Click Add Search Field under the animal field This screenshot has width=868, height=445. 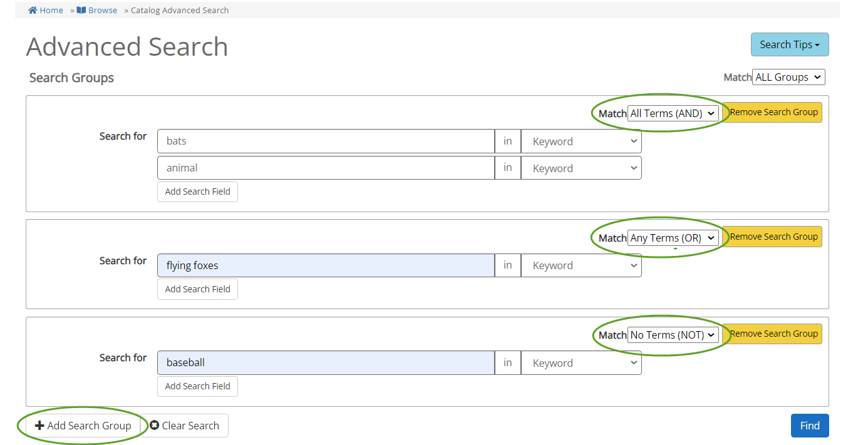(x=197, y=192)
